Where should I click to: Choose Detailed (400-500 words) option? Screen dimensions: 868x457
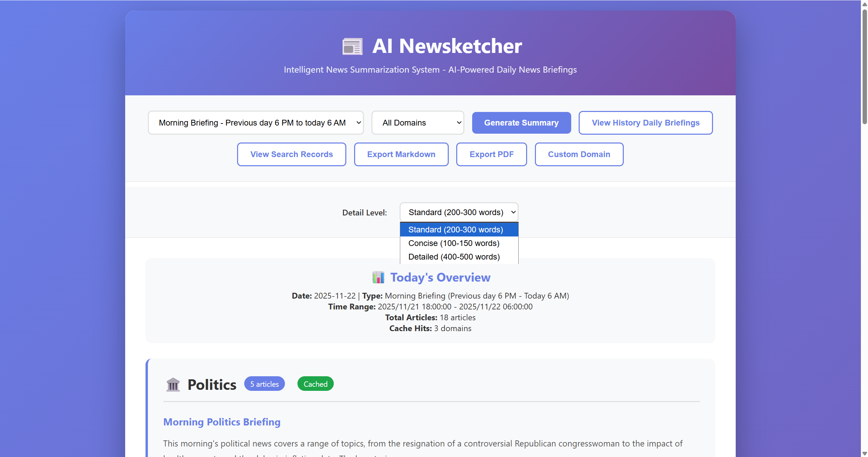pos(454,257)
